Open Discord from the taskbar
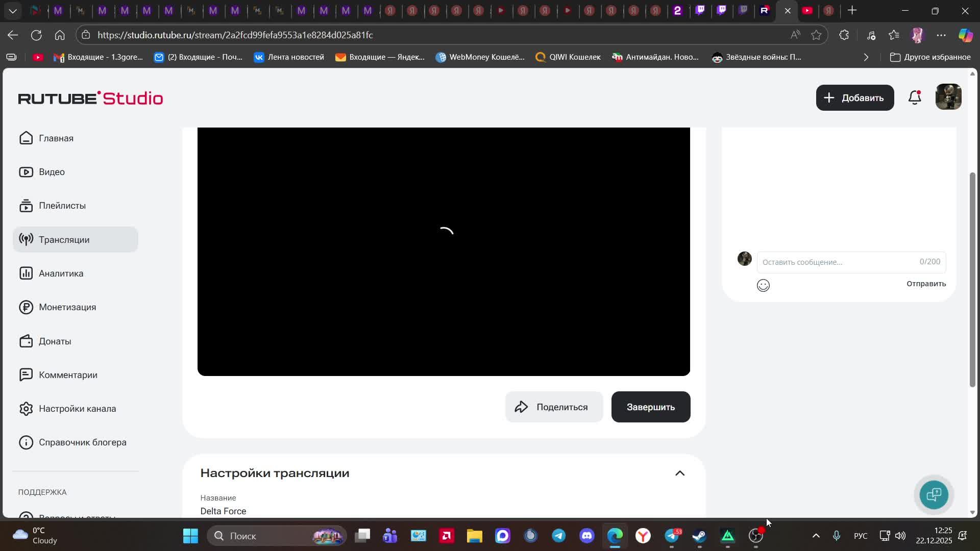The width and height of the screenshot is (980, 551). pos(587,536)
